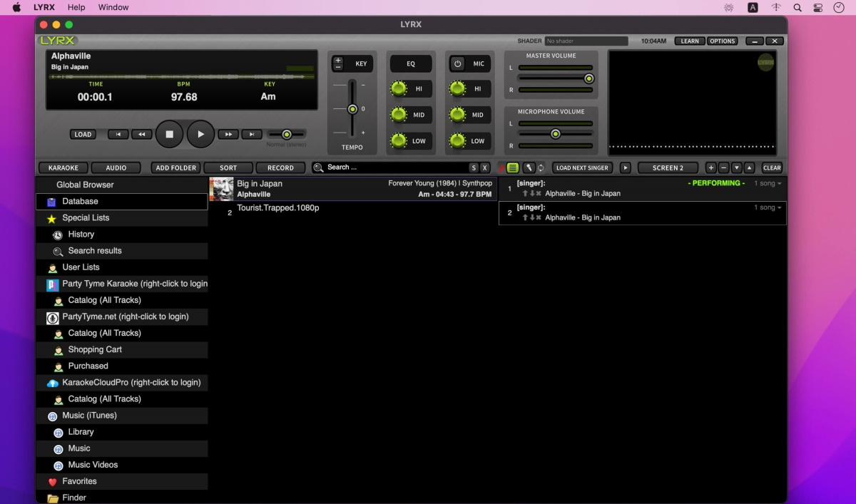Screen dimensions: 856x504
Task: Click the EQ button
Action: pyautogui.click(x=411, y=63)
